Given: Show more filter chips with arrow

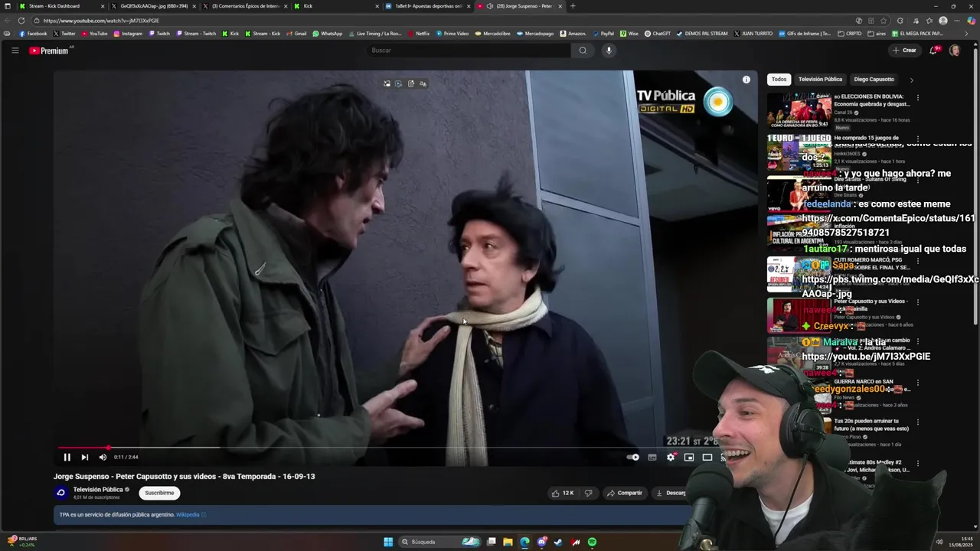Looking at the screenshot, I should [x=911, y=80].
